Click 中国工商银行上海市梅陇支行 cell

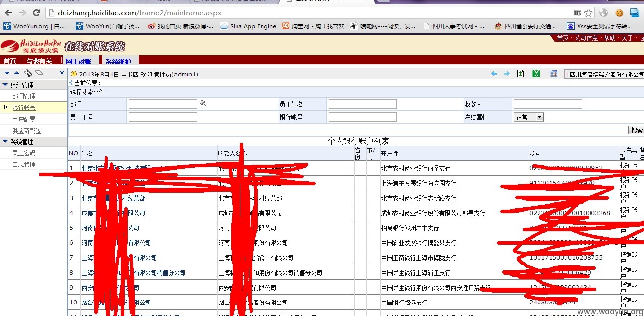(x=419, y=258)
